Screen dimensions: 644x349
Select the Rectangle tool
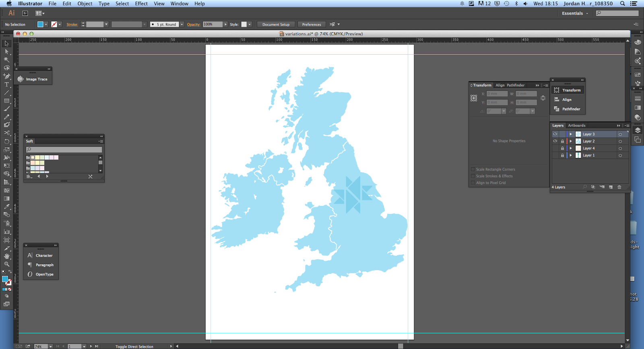[x=6, y=101]
